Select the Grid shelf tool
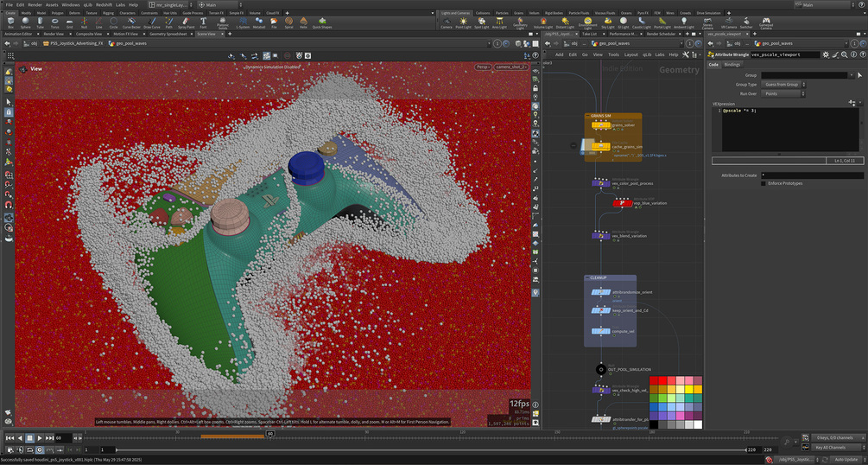The image size is (868, 465). pyautogui.click(x=69, y=22)
